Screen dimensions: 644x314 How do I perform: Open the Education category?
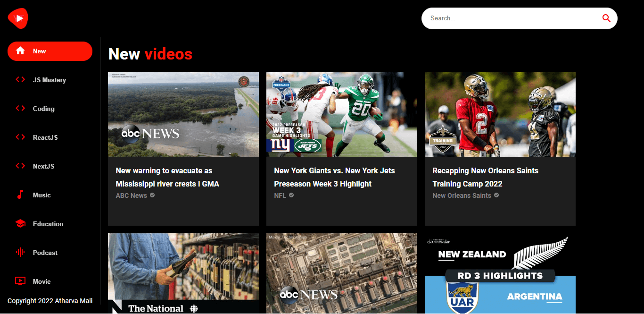[50, 224]
